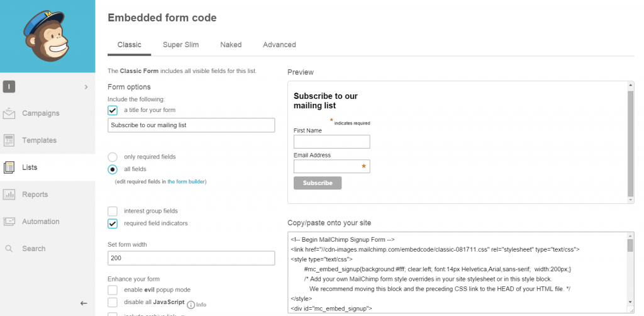Image resolution: width=644 pixels, height=316 pixels.
Task: Click the "Enhance your form" label
Action: click(133, 279)
